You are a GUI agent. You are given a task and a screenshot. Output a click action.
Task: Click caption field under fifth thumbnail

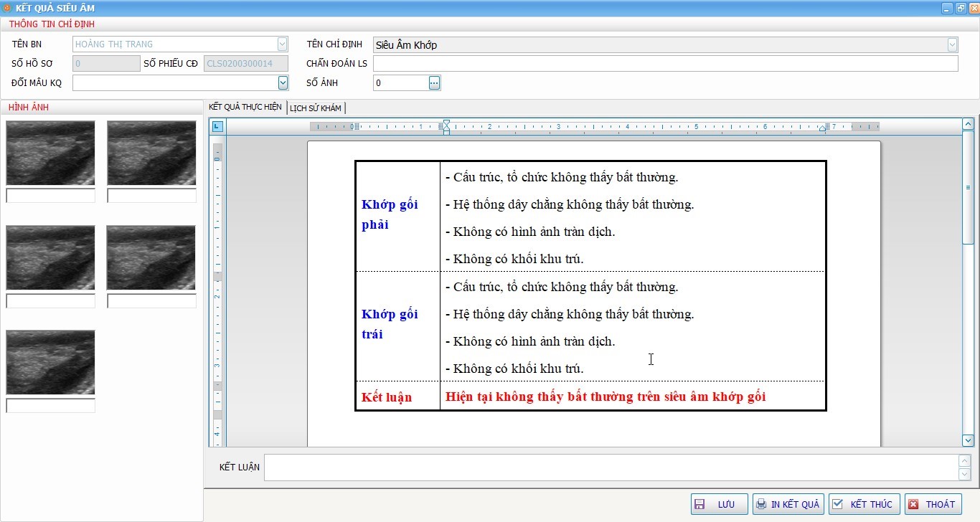(50, 406)
